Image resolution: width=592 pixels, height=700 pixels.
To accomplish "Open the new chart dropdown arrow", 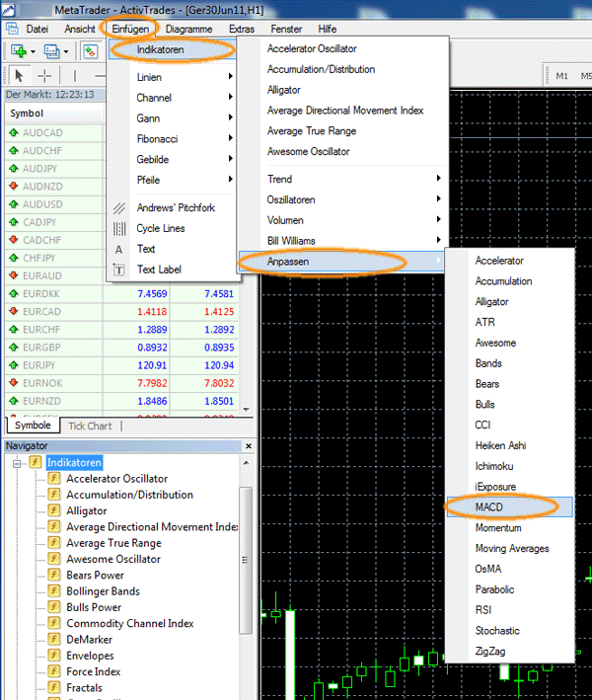I will point(33,51).
